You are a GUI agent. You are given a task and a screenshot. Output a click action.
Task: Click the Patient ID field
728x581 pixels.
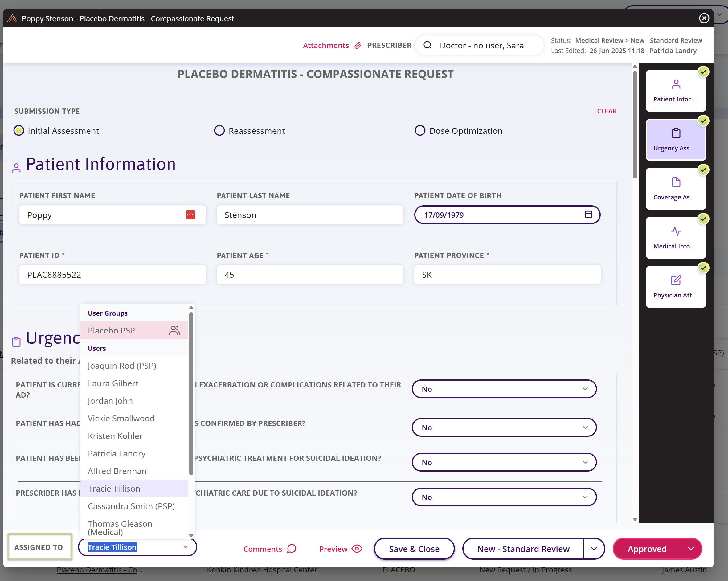pos(112,274)
